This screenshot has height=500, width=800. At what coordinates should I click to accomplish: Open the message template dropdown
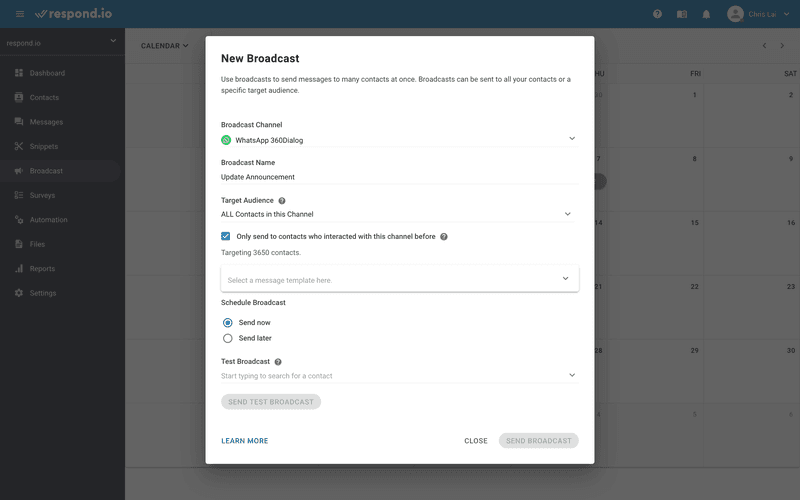click(399, 279)
